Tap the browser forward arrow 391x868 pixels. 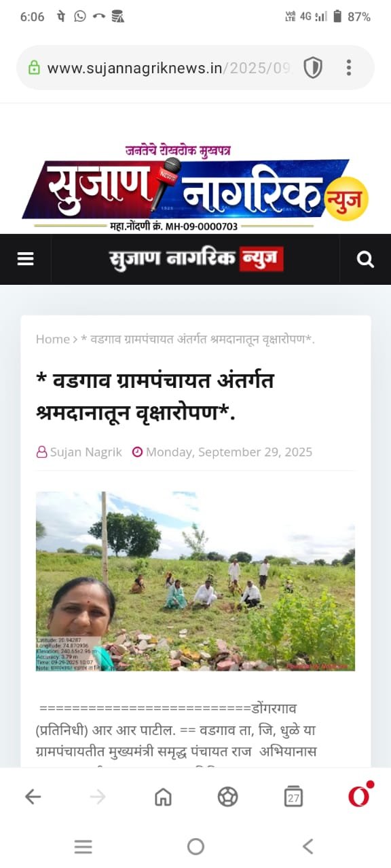point(98,797)
